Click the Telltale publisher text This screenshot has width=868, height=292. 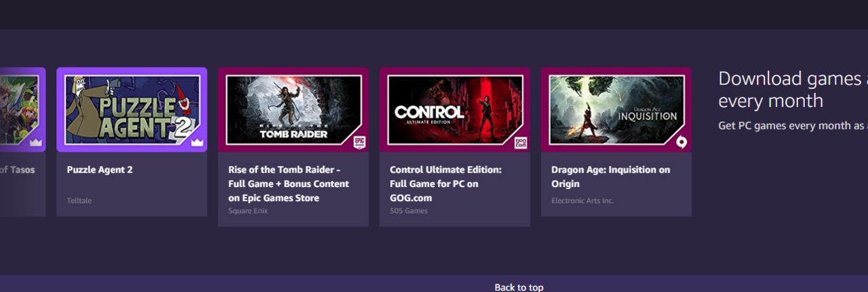(79, 201)
